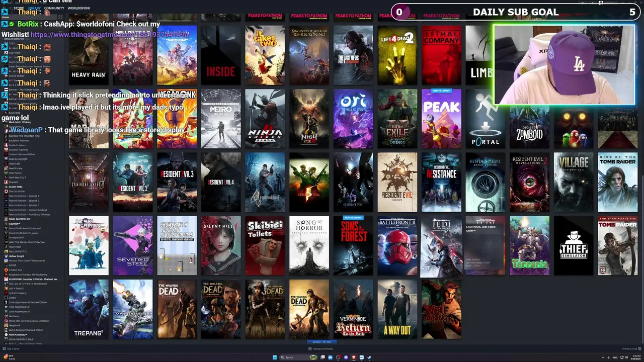Open the INSIDE game cover
Viewport: 644px width, 362px height.
click(221, 55)
